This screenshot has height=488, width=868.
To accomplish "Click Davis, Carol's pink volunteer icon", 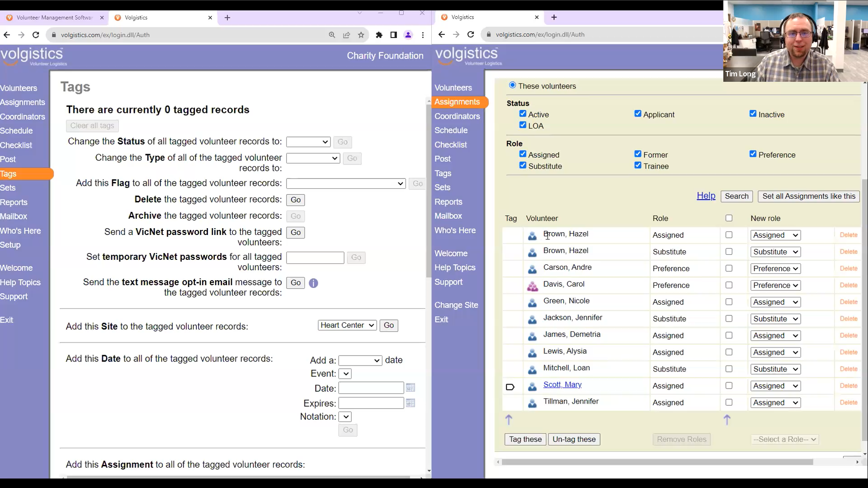I will tap(532, 286).
